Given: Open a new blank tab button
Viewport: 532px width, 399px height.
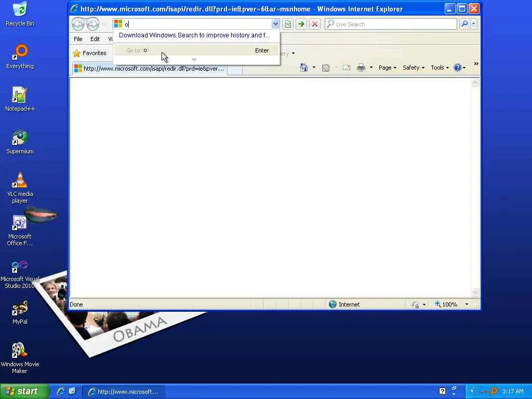Looking at the screenshot, I should point(235,70).
